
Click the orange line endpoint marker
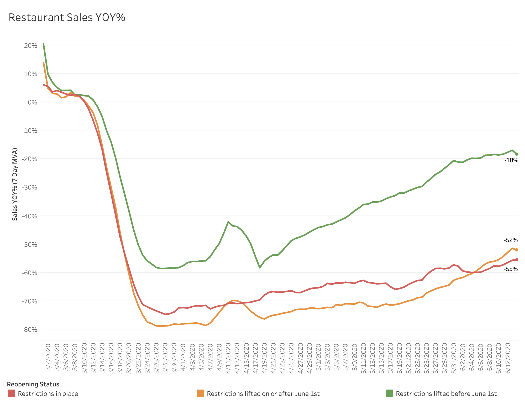point(517,250)
